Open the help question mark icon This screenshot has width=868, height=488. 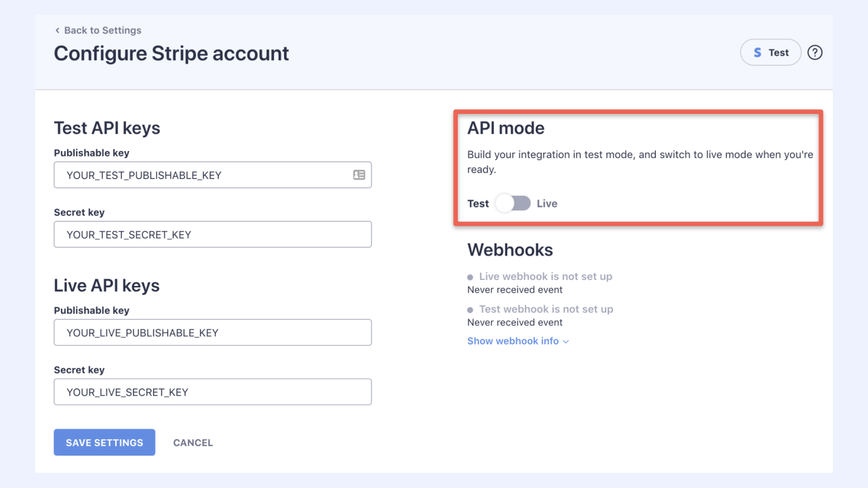pyautogui.click(x=814, y=52)
